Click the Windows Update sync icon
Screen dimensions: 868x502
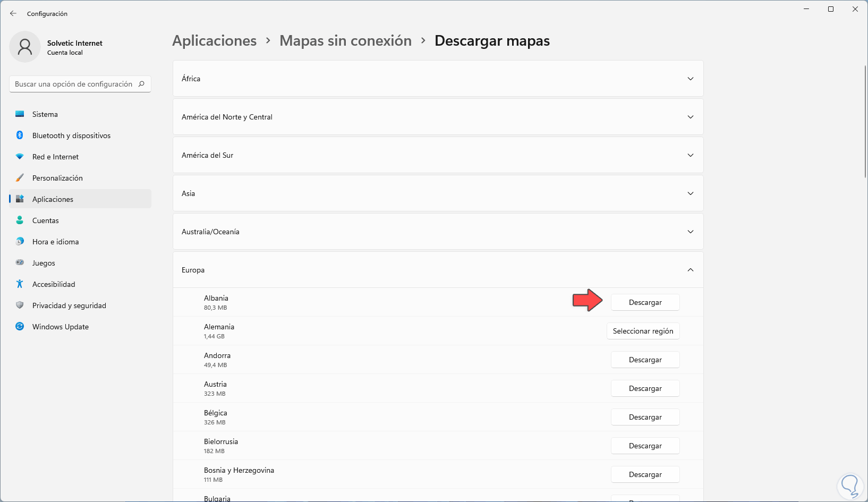[x=20, y=327]
